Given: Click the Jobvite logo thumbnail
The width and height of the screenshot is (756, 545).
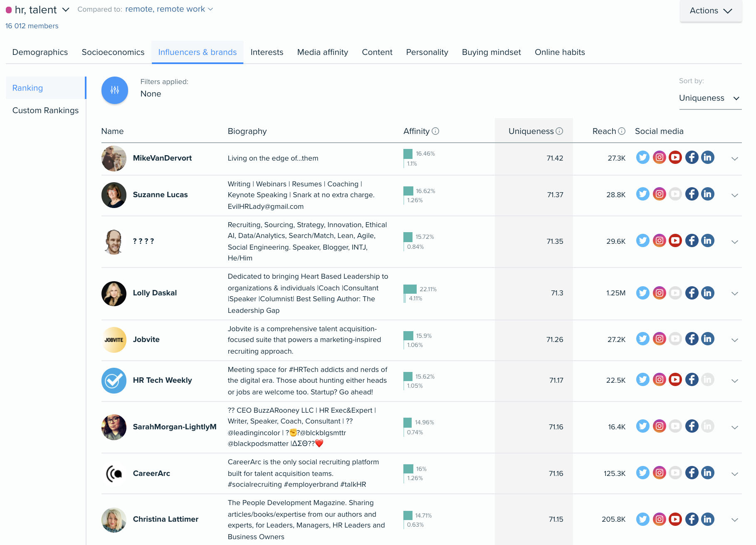Looking at the screenshot, I should coord(114,340).
